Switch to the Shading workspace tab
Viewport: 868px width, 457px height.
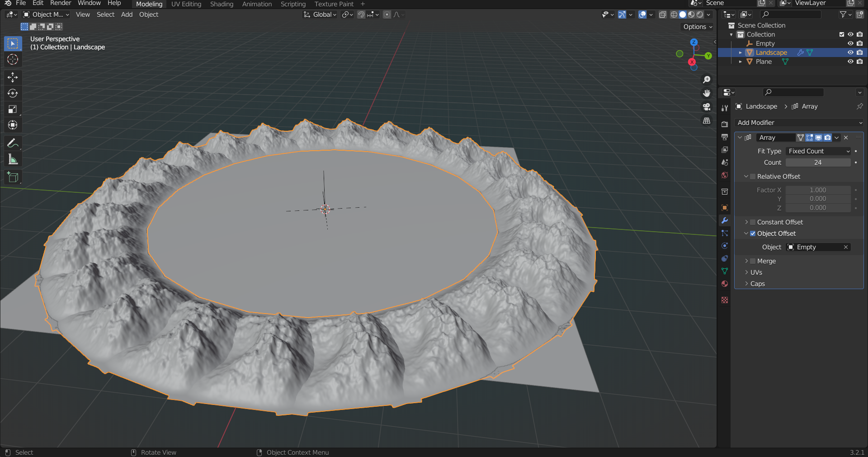(222, 4)
